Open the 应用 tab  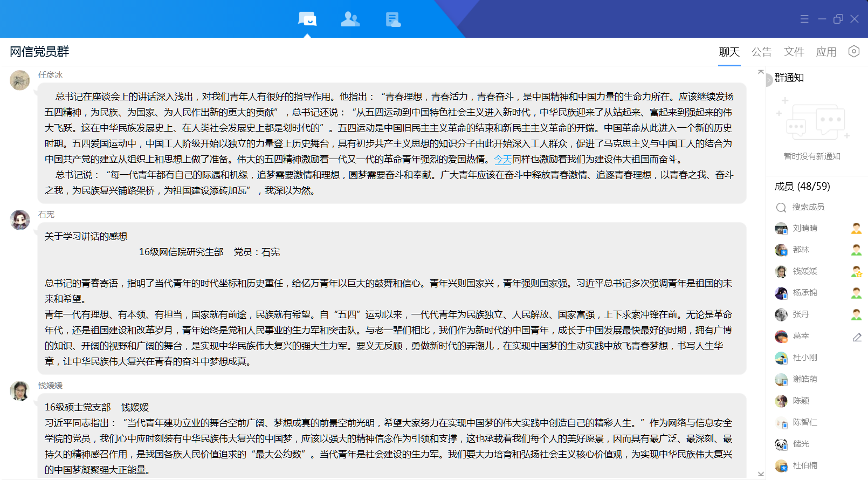click(826, 52)
